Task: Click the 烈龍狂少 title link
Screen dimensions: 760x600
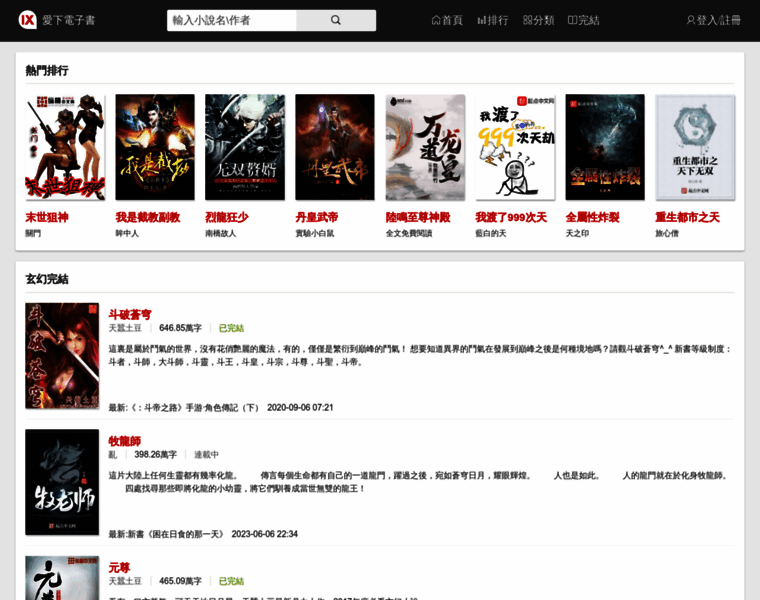Action: (227, 217)
